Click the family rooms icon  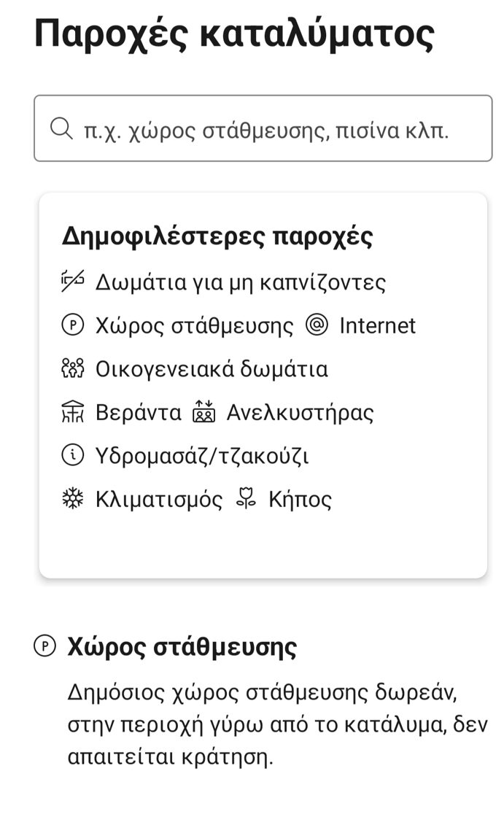click(73, 369)
